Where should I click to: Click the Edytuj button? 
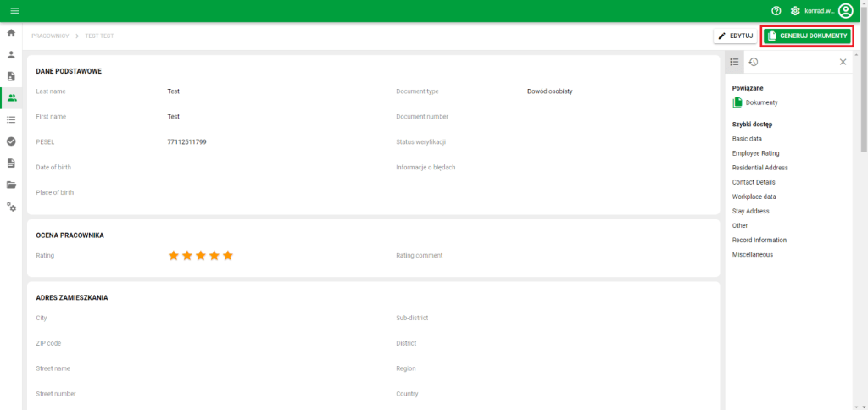(735, 36)
